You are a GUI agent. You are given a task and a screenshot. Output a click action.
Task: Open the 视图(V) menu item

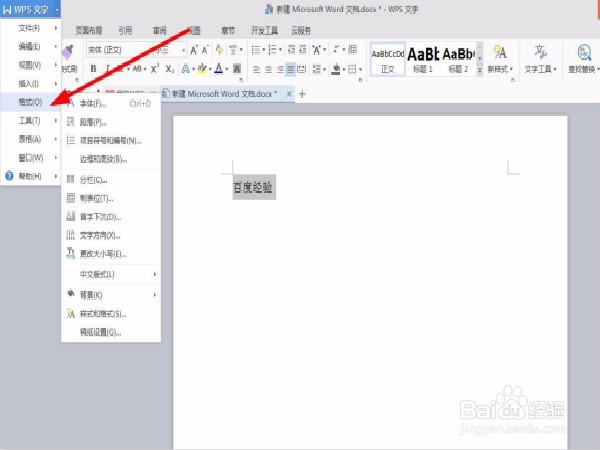(x=31, y=65)
